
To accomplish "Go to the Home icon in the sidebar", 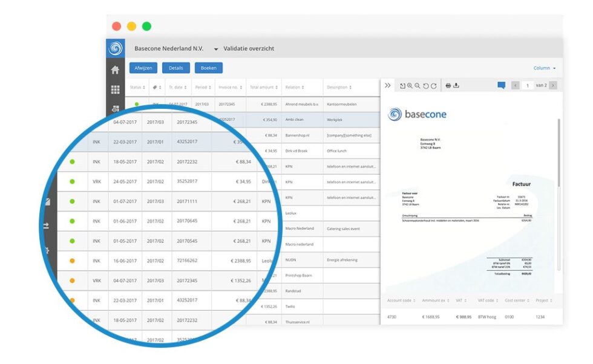I will click(x=115, y=70).
